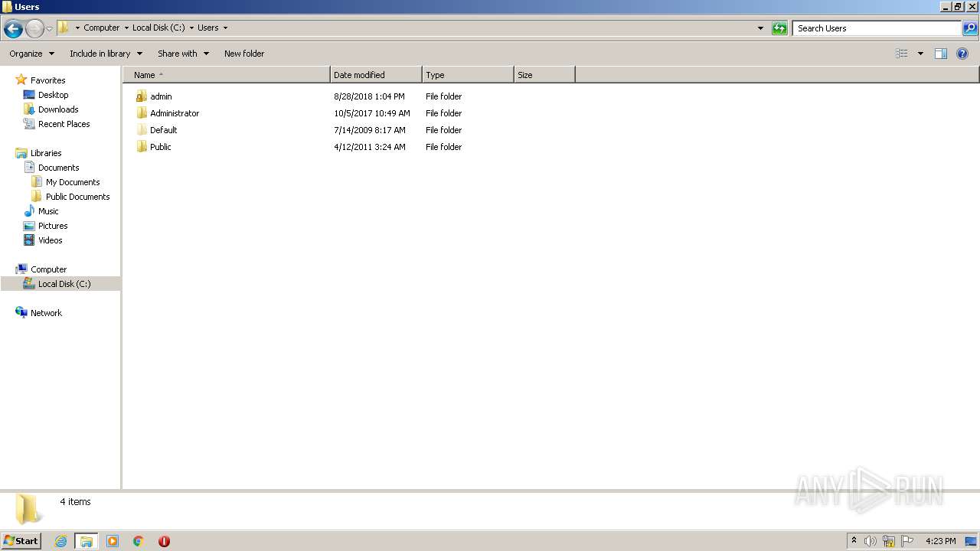980x551 pixels.
Task: Open Music library
Action: pos(48,211)
